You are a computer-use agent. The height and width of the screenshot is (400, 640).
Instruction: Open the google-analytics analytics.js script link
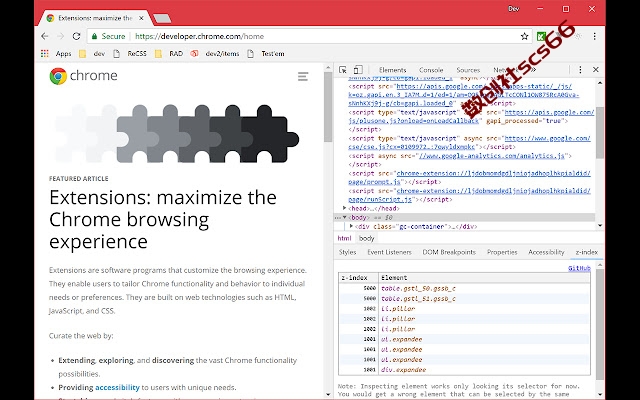click(x=491, y=156)
